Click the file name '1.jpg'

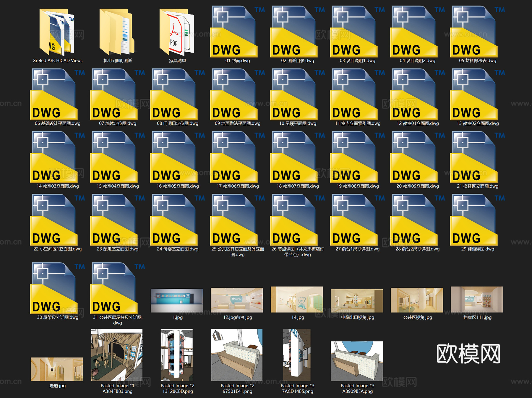178,317
